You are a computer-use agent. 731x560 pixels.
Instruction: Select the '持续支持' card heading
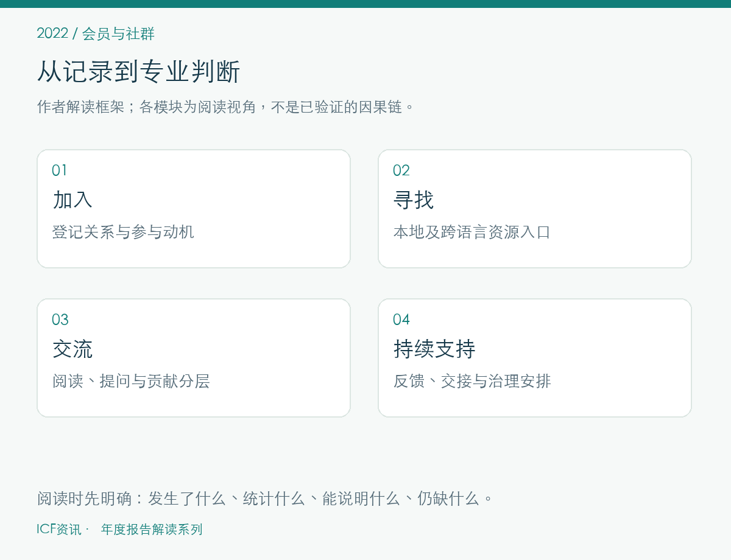434,349
